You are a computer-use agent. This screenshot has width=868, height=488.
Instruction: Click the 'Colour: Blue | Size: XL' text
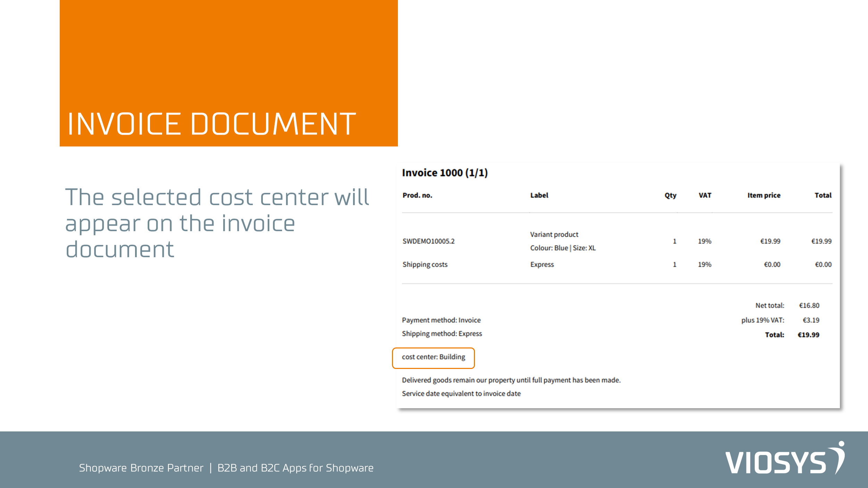tap(563, 248)
